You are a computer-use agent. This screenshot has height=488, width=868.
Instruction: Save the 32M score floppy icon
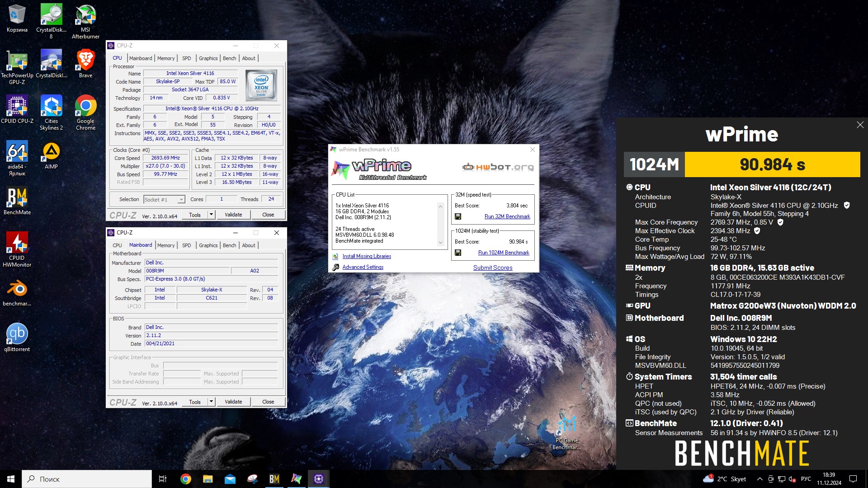pyautogui.click(x=458, y=216)
